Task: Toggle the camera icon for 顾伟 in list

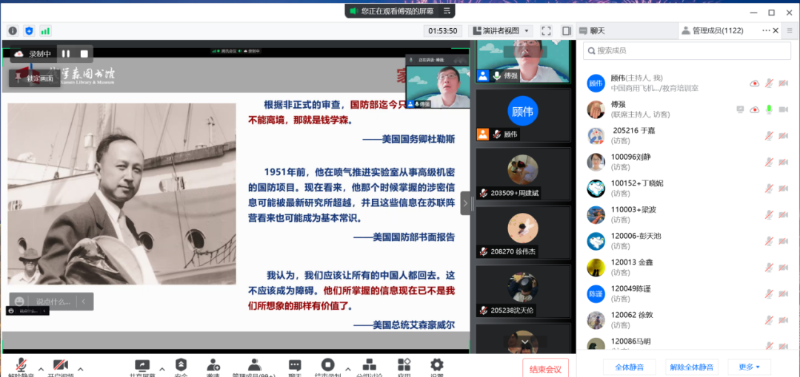Action: [783, 83]
